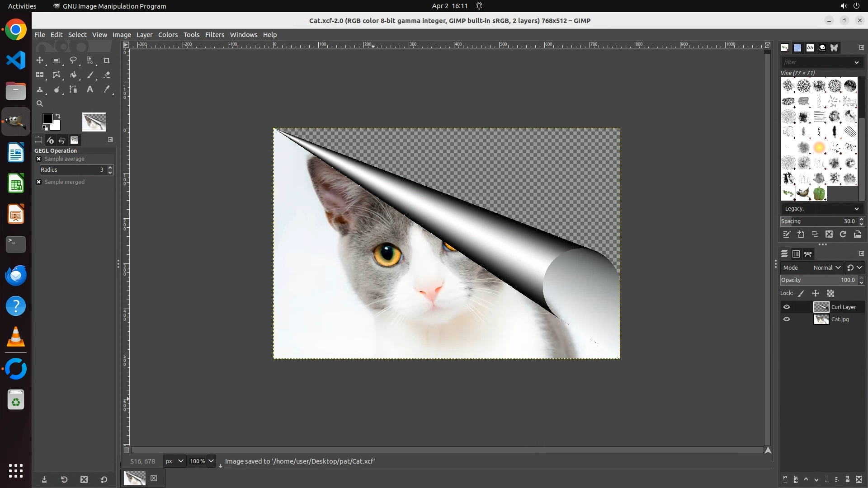This screenshot has width=868, height=488.
Task: Toggle the Sample merged checkbox
Action: point(39,182)
